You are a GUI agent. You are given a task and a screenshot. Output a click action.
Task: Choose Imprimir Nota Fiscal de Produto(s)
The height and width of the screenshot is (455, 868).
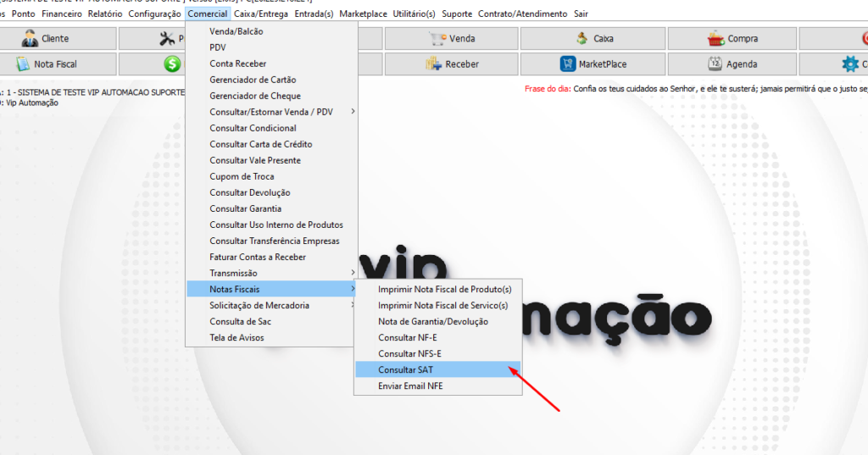point(438,289)
